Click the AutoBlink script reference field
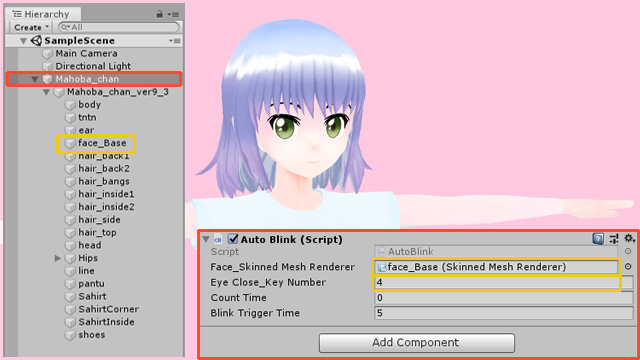640x360 pixels. coord(496,251)
